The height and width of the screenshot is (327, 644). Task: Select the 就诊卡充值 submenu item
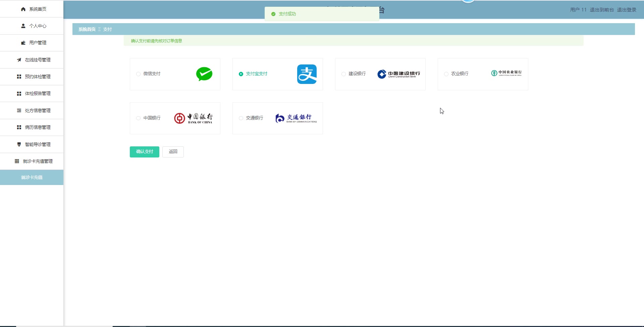(32, 177)
